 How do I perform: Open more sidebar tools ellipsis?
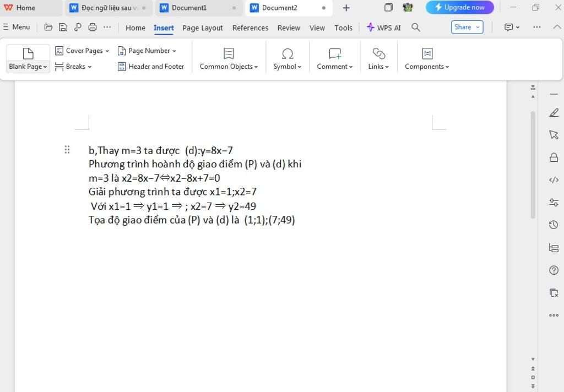coord(554,315)
